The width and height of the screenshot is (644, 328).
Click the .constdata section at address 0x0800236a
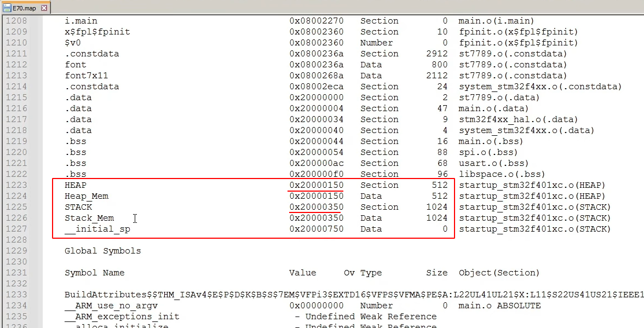[x=91, y=54]
